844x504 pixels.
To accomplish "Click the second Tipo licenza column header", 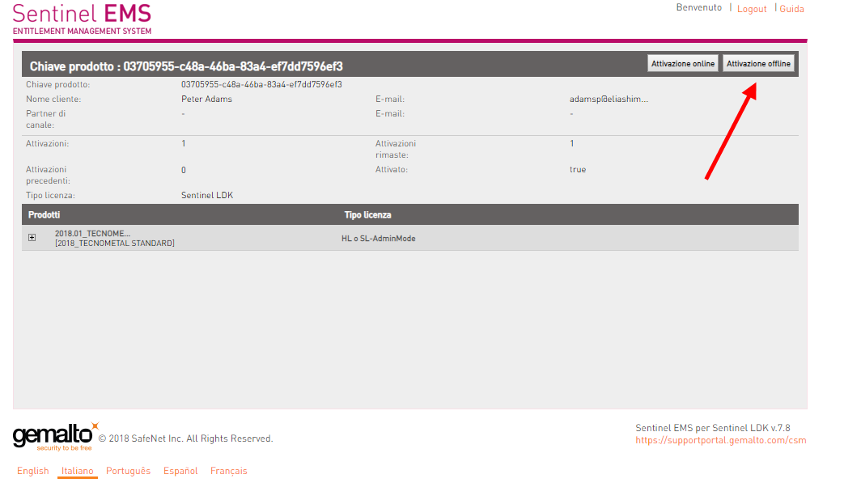I will click(x=367, y=214).
